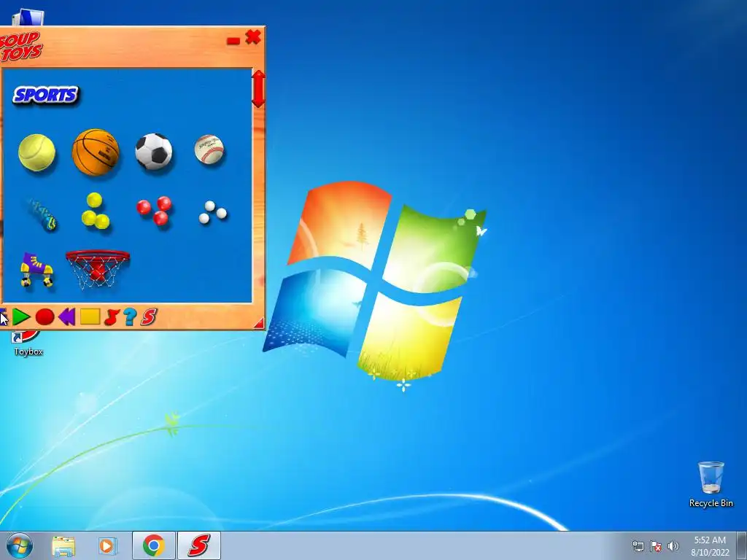Pick the tennis ball toy
Viewport: 747px width, 560px height.
point(36,152)
